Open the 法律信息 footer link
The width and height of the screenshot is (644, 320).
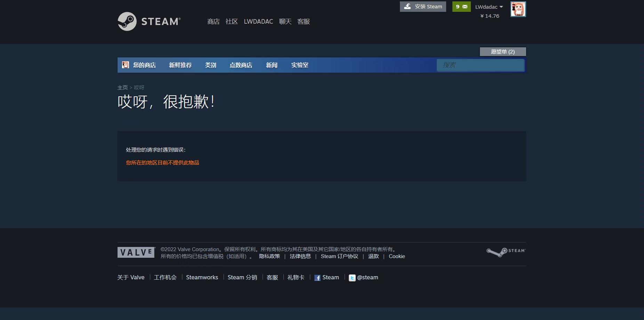300,256
